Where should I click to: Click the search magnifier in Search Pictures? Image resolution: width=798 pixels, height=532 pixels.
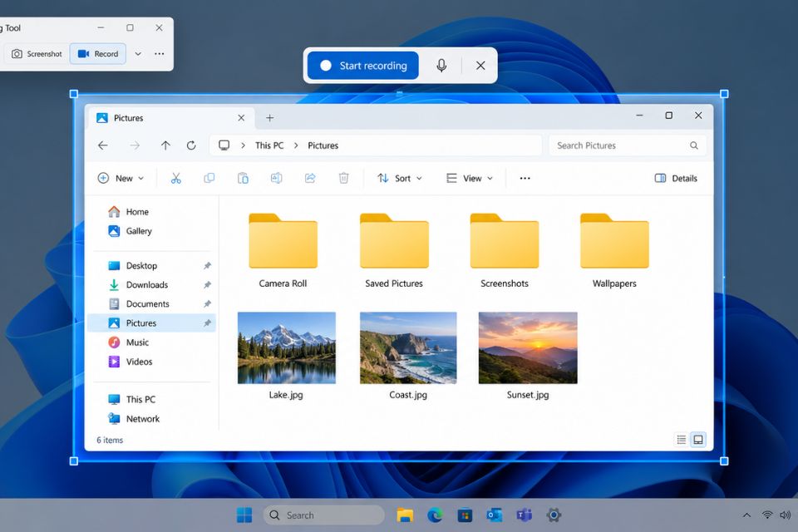point(693,145)
